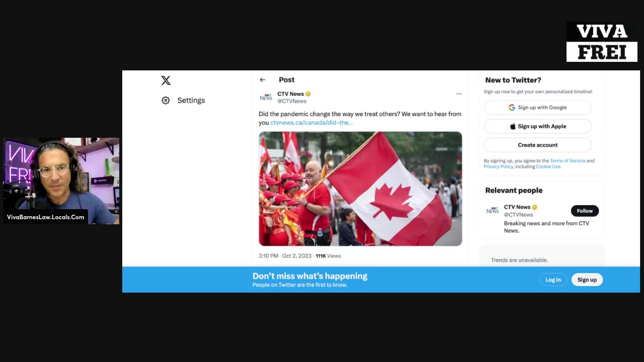Follow CTV News
The height and width of the screenshot is (362, 644).
585,211
